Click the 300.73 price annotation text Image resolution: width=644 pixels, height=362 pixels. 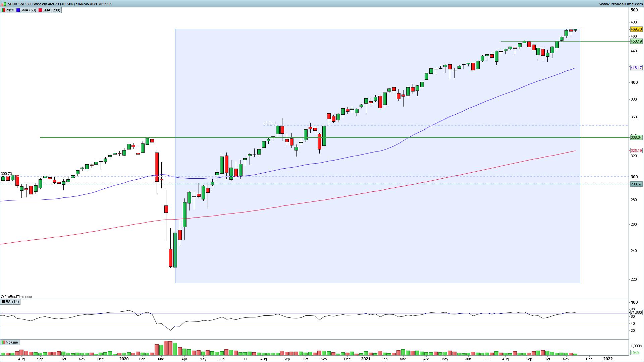6,174
